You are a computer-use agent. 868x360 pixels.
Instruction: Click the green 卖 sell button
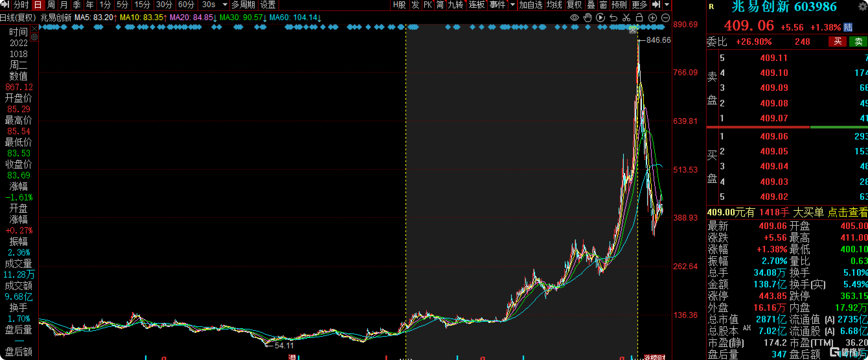859,42
